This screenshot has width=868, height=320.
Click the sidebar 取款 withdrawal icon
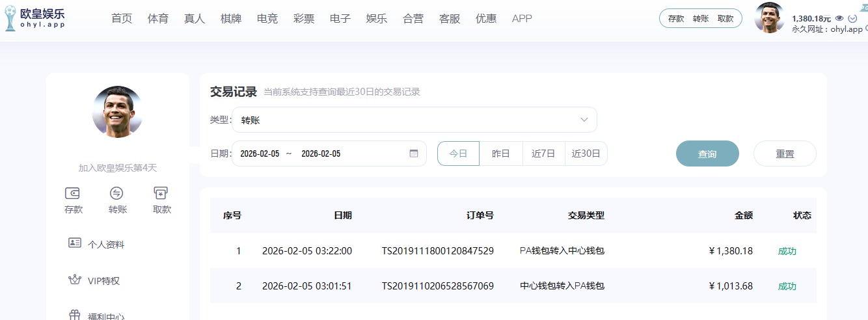[x=161, y=193]
